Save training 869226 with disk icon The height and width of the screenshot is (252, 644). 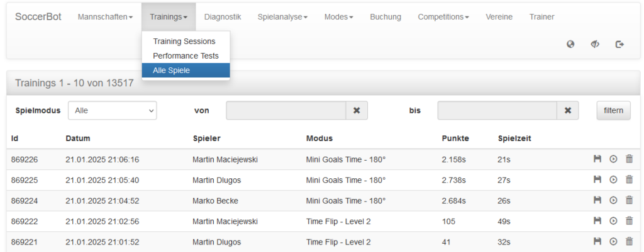click(597, 159)
